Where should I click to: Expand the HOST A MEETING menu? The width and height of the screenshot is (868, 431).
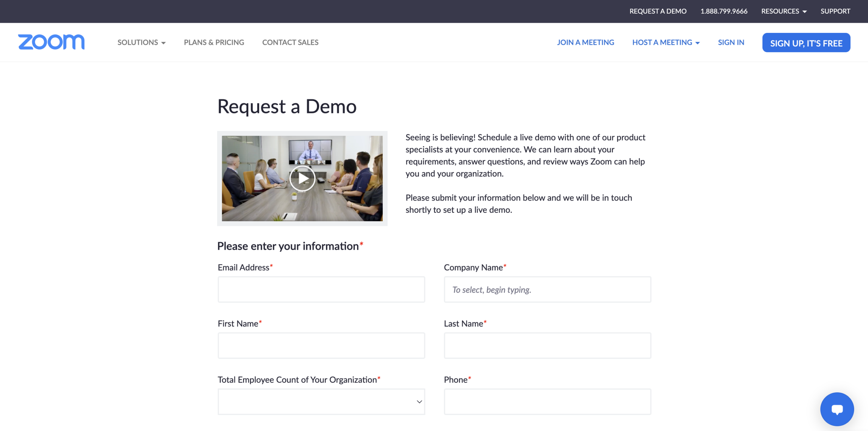(665, 42)
